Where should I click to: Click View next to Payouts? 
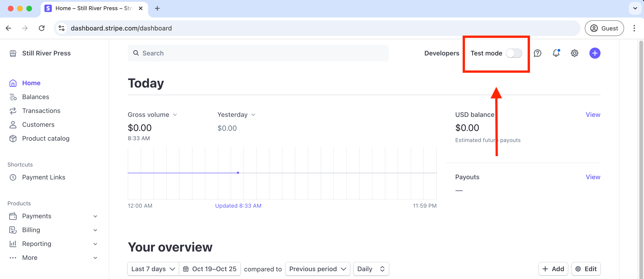click(593, 177)
